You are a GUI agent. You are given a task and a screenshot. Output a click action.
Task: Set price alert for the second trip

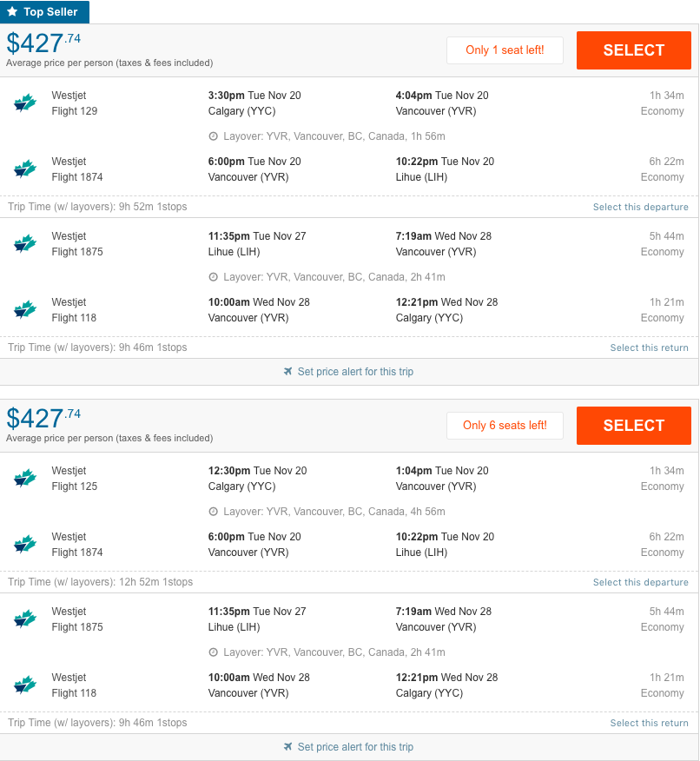(x=355, y=747)
